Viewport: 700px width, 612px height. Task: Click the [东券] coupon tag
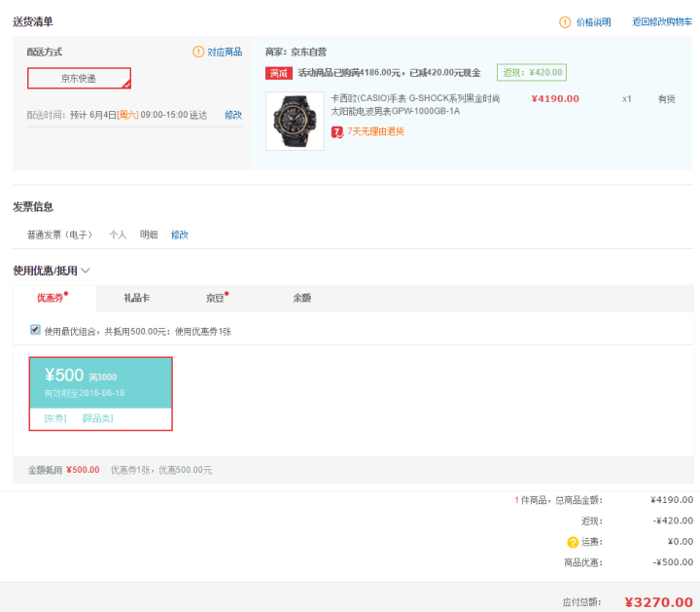pyautogui.click(x=55, y=418)
